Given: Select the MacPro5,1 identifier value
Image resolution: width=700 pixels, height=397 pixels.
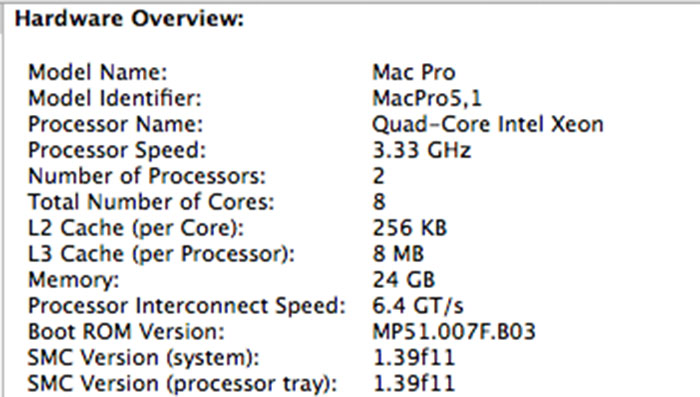Looking at the screenshot, I should tap(427, 98).
